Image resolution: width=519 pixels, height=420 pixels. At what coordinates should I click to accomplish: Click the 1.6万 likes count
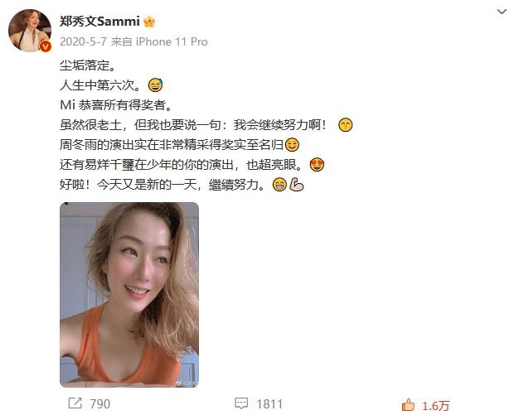pyautogui.click(x=435, y=406)
